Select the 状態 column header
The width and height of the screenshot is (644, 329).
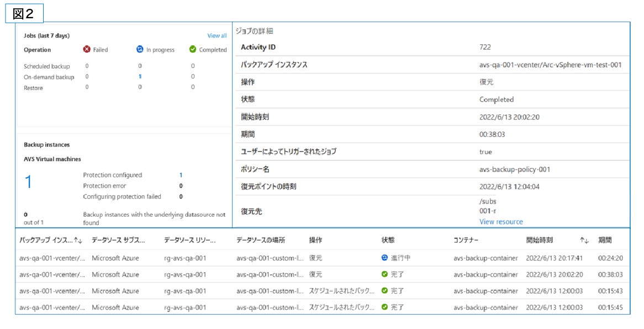pos(388,241)
